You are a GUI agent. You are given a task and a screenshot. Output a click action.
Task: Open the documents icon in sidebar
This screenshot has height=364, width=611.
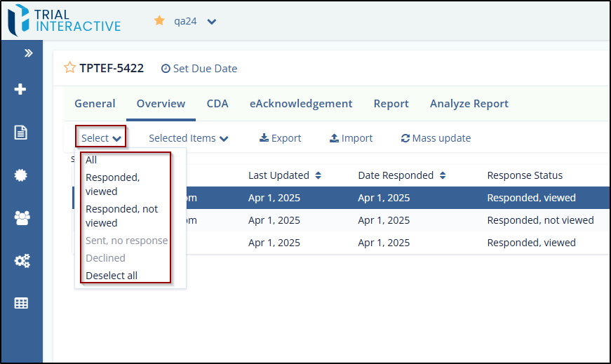click(21, 133)
